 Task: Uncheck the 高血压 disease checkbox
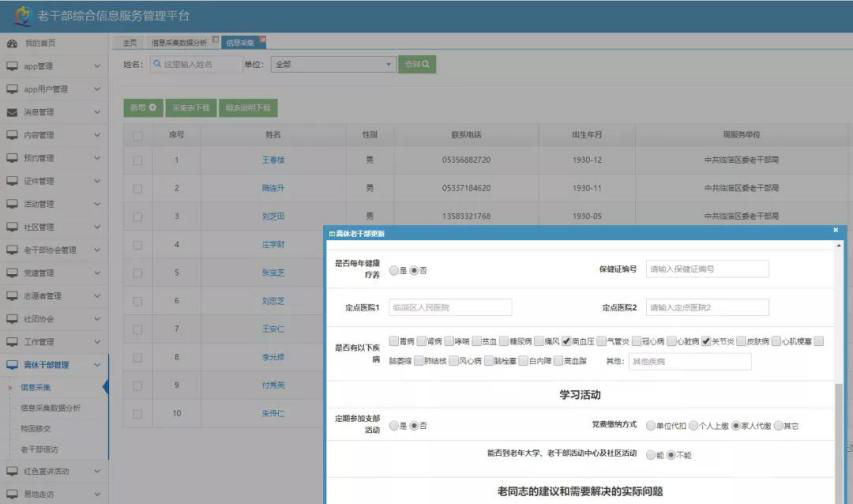click(x=567, y=341)
